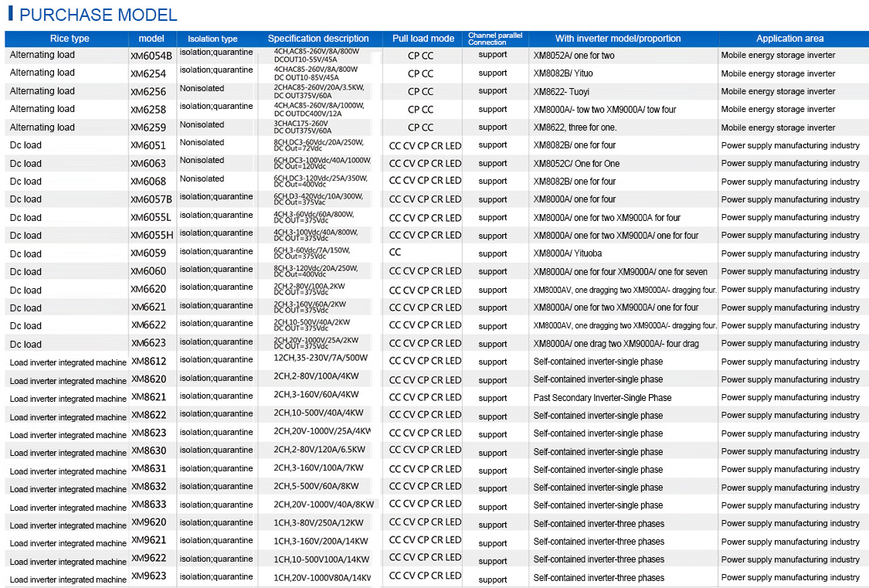Select model cell XM8620
Screen dimensions: 869x588
click(148, 379)
